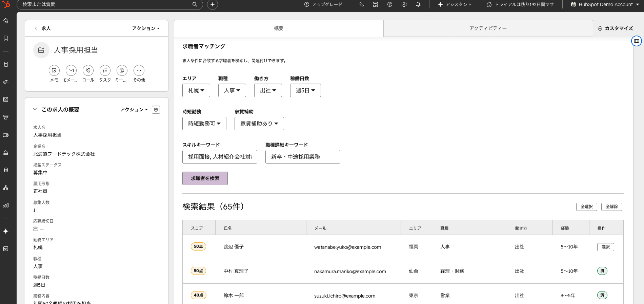This screenshot has height=304, width=644.
Task: Collapse the この求人の概要 section
Action: pyautogui.click(x=35, y=109)
